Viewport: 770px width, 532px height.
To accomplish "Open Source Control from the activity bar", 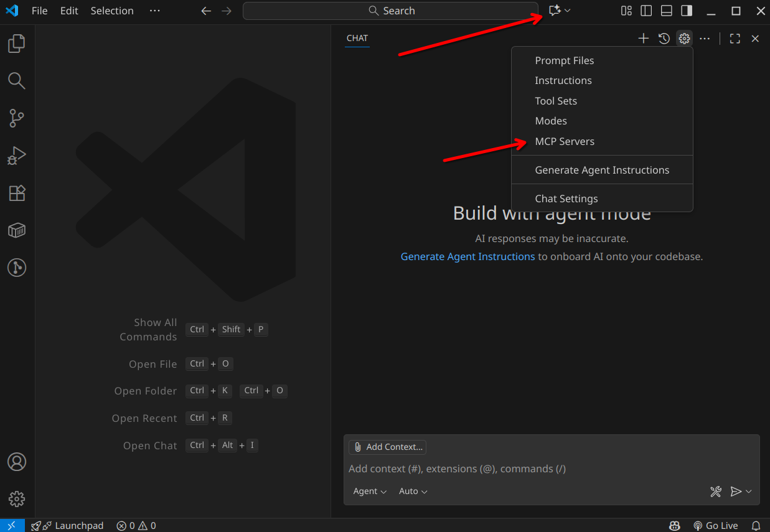I will [16, 118].
